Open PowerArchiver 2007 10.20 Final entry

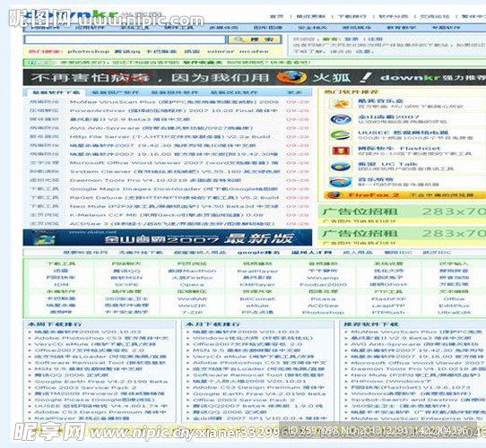coord(174,110)
